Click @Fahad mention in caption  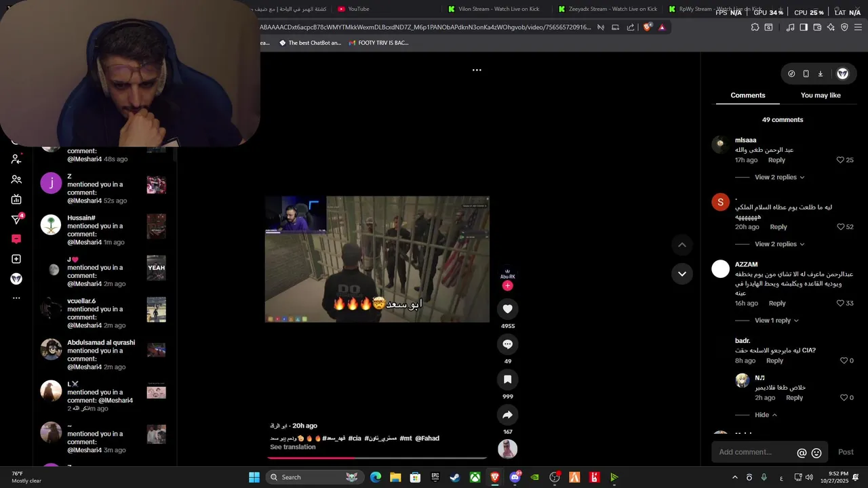click(x=427, y=439)
